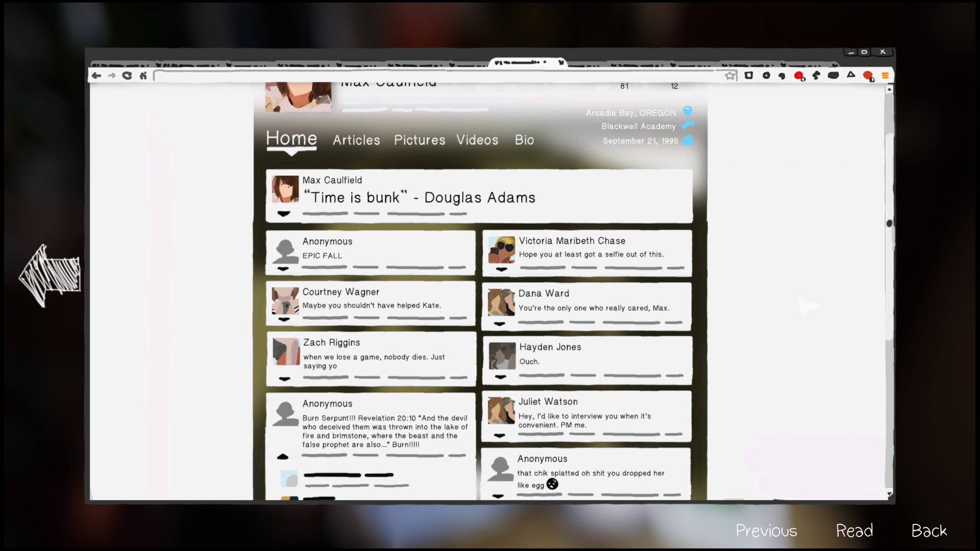Click the Anonymous Burn Serpunt silhouette avatar
Viewport: 980px width, 551px height.
tap(285, 413)
